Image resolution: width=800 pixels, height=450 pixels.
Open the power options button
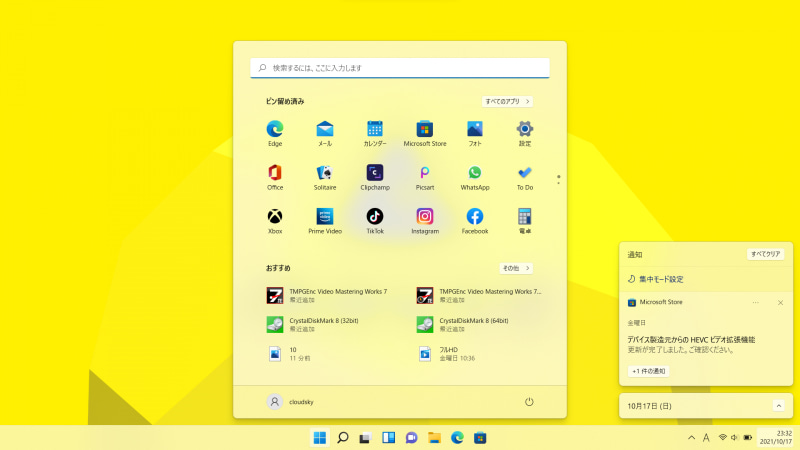tap(529, 402)
